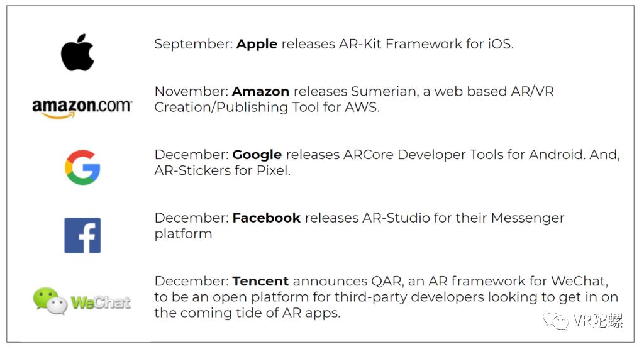644x349 pixels.
Task: Click the bold word Apple
Action: coord(257,44)
